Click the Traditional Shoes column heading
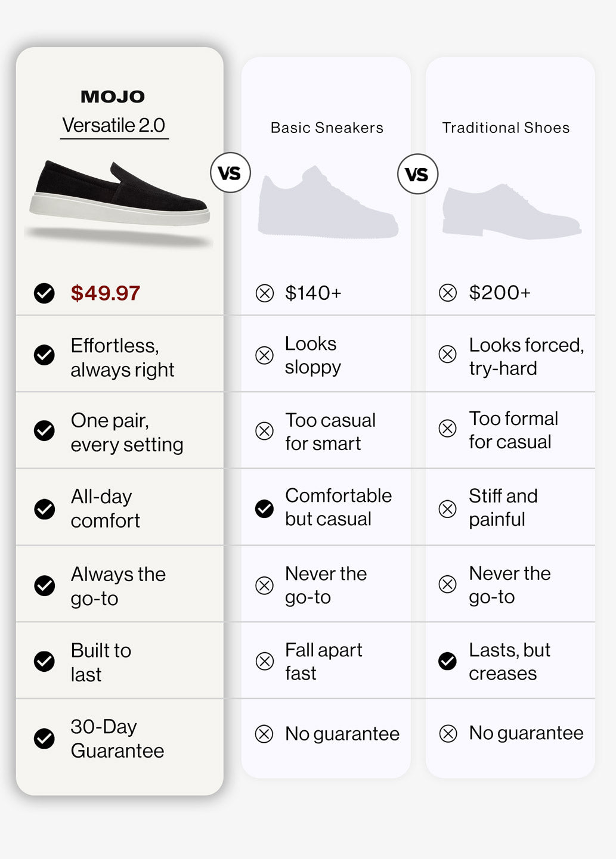Screen dimensions: 616x859 (x=506, y=128)
